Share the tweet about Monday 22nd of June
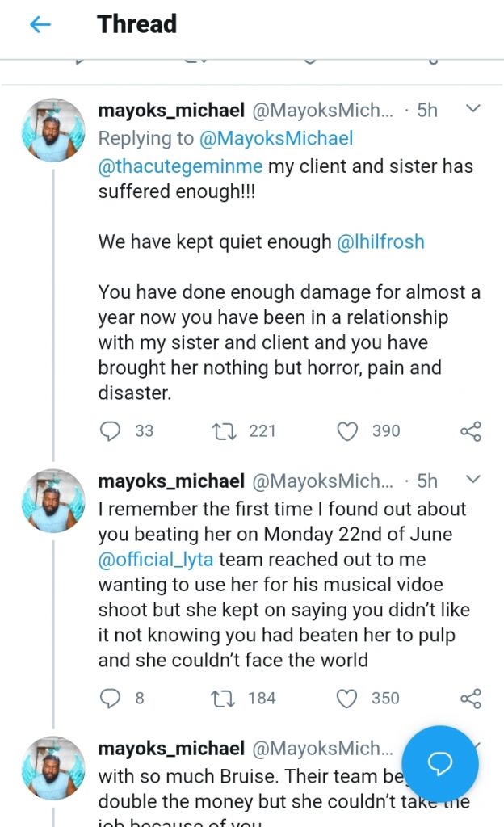 [471, 698]
